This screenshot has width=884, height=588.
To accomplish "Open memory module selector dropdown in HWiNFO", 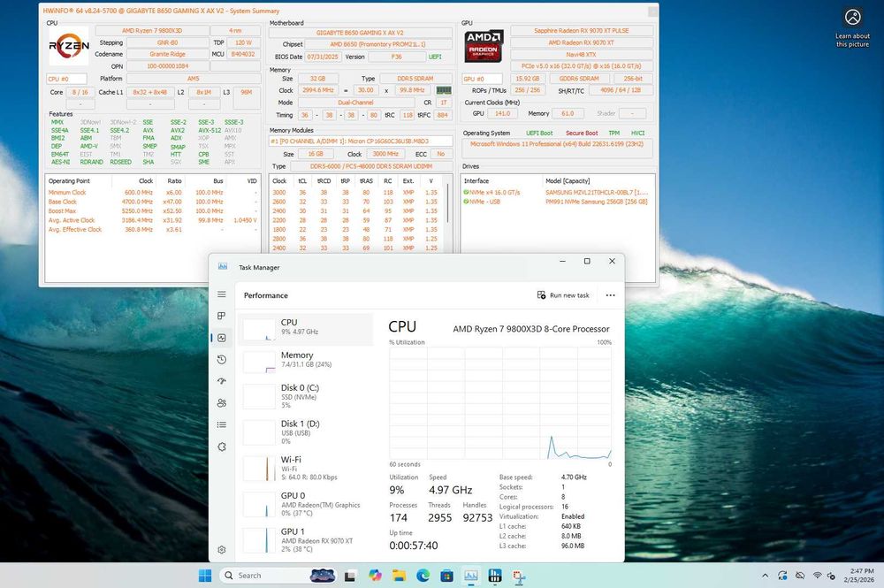I will (x=361, y=141).
